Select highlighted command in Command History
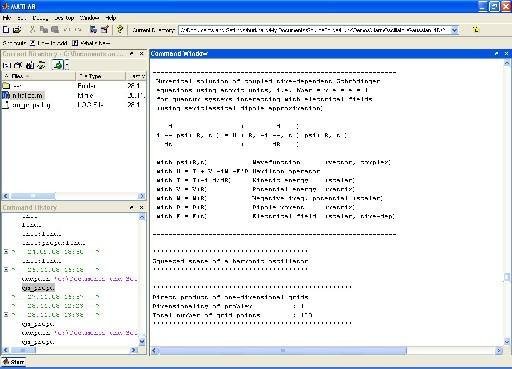 (x=38, y=287)
